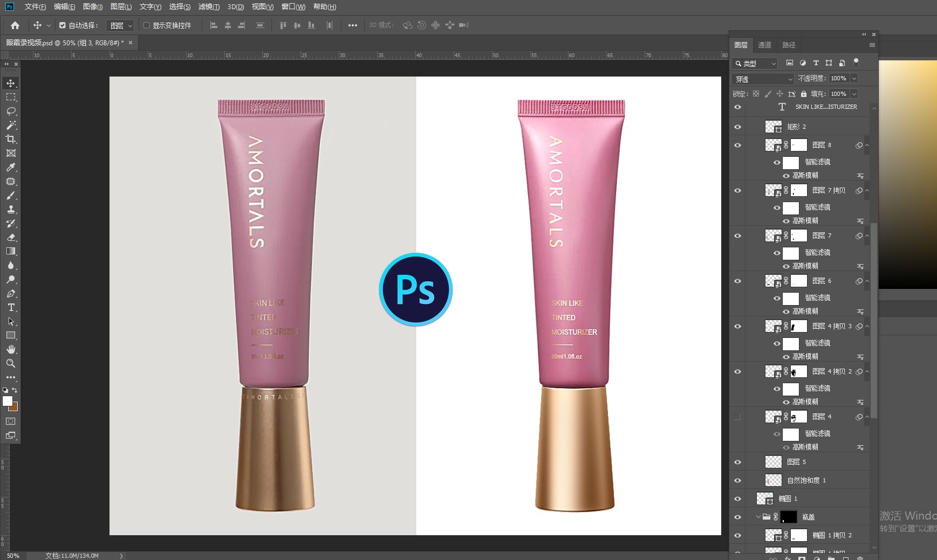Open the 类型 layer filter dropdown
Image resolution: width=937 pixels, height=560 pixels.
pyautogui.click(x=755, y=63)
